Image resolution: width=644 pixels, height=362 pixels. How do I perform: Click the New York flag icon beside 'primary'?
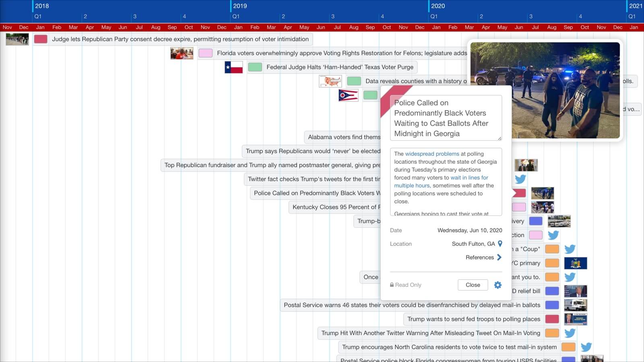click(576, 263)
